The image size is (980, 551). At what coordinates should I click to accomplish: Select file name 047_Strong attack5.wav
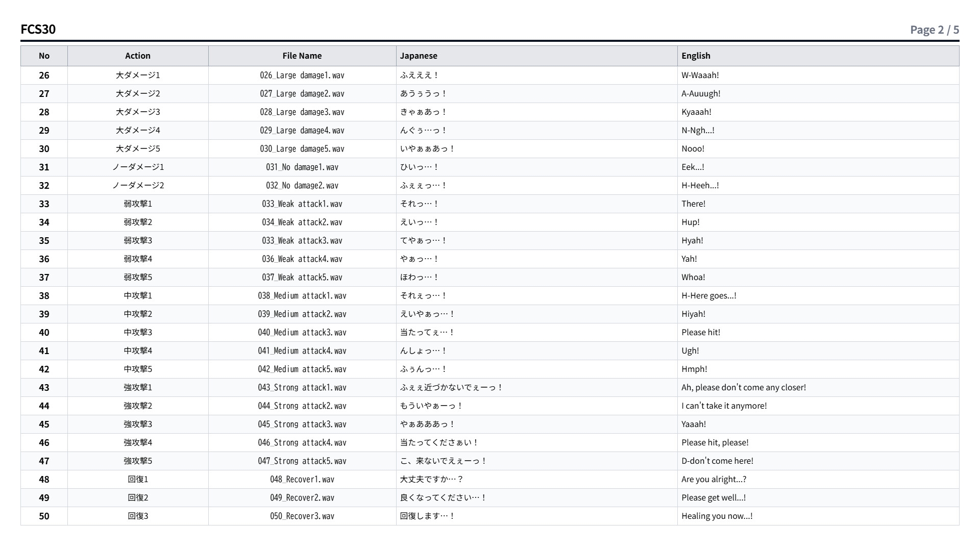pyautogui.click(x=302, y=461)
